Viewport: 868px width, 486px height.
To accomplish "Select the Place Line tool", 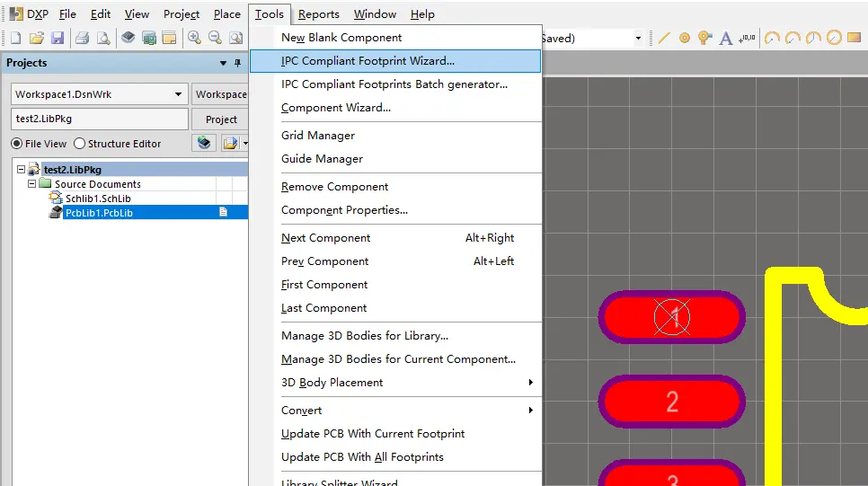I will click(664, 38).
